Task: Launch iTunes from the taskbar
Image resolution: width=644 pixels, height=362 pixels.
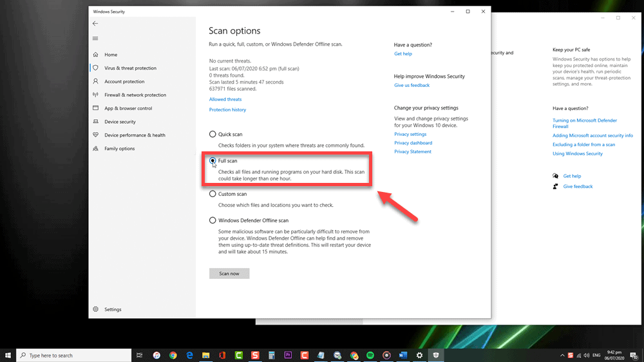Action: click(x=156, y=355)
